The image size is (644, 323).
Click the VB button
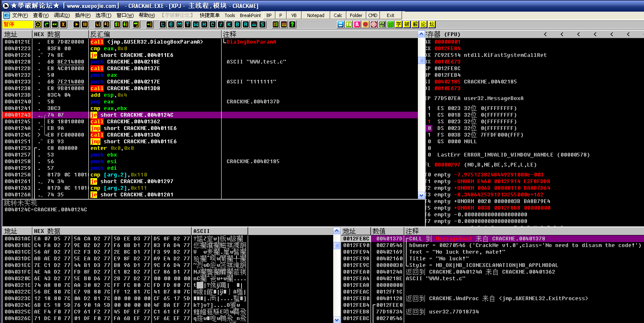coord(294,15)
